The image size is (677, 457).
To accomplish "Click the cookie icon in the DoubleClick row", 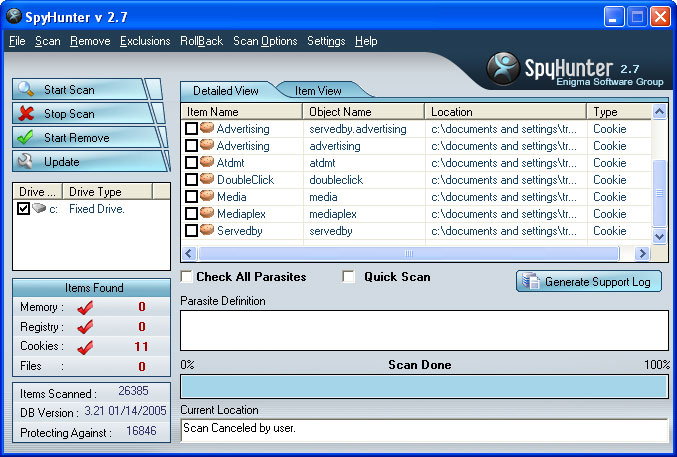I will point(207,179).
